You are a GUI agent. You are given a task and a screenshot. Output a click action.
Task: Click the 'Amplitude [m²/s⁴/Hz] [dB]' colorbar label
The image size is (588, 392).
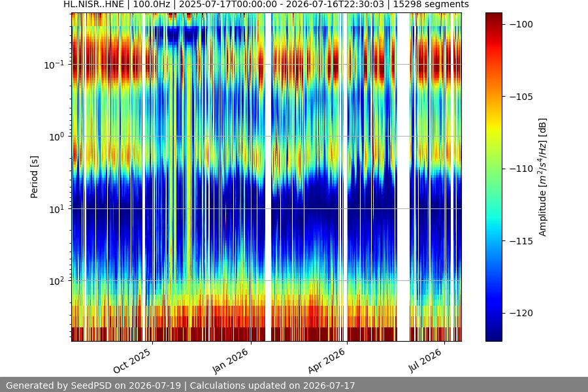543,177
